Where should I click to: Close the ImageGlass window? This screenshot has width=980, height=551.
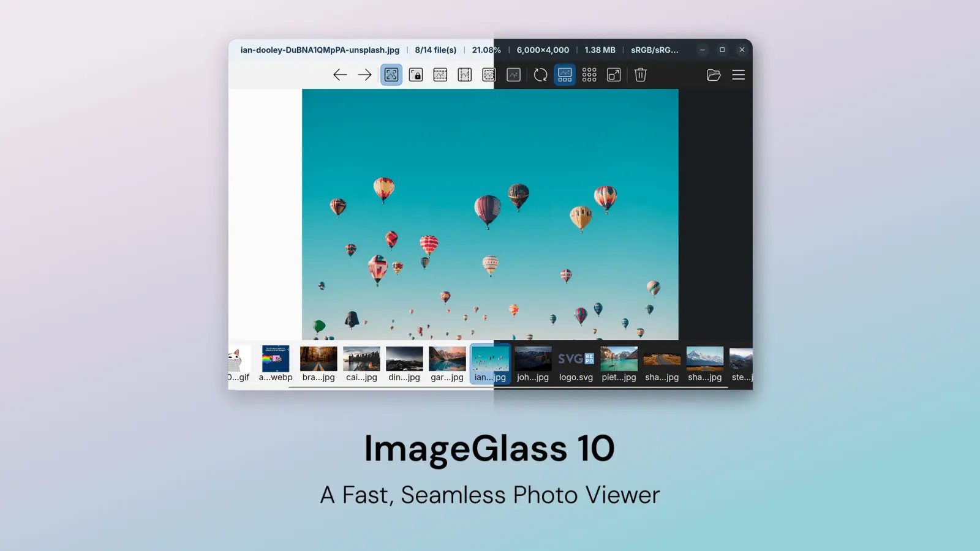click(742, 50)
